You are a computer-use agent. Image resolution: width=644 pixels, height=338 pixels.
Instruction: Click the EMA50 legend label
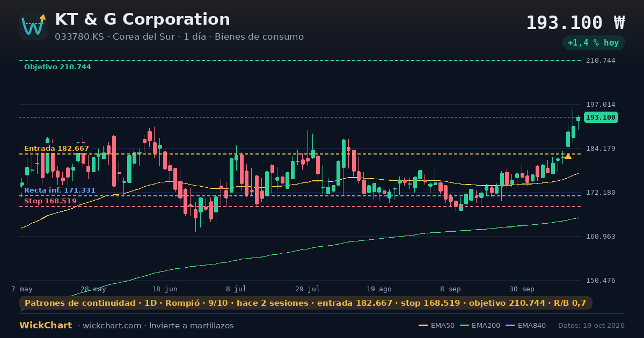(443, 326)
